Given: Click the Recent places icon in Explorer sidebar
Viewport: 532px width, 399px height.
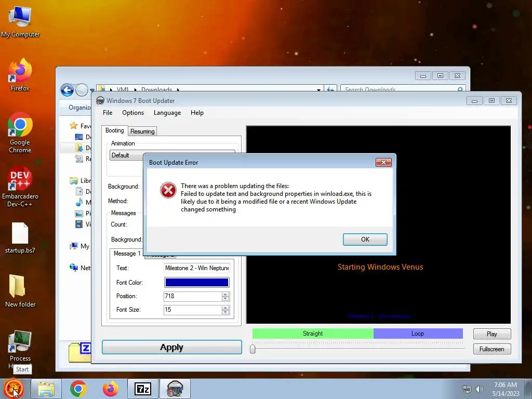Looking at the screenshot, I should click(79, 159).
